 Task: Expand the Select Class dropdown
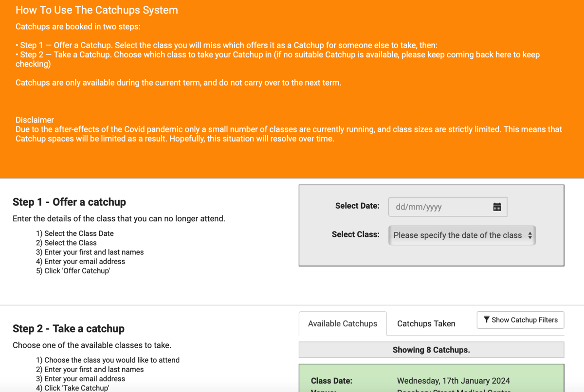pos(462,235)
